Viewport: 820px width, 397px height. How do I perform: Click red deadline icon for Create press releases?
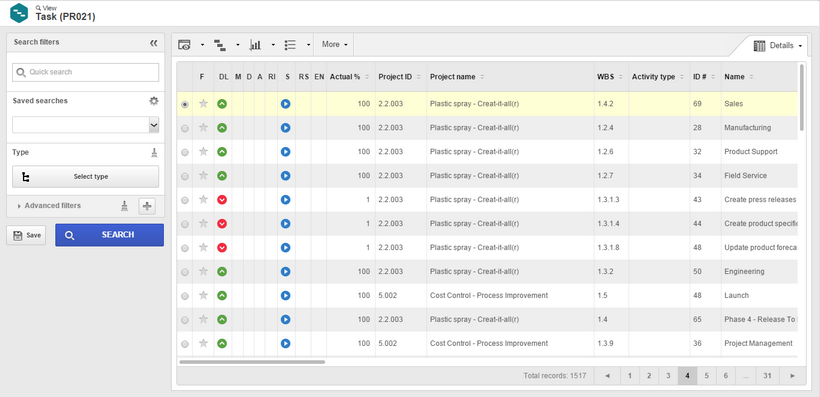[222, 200]
